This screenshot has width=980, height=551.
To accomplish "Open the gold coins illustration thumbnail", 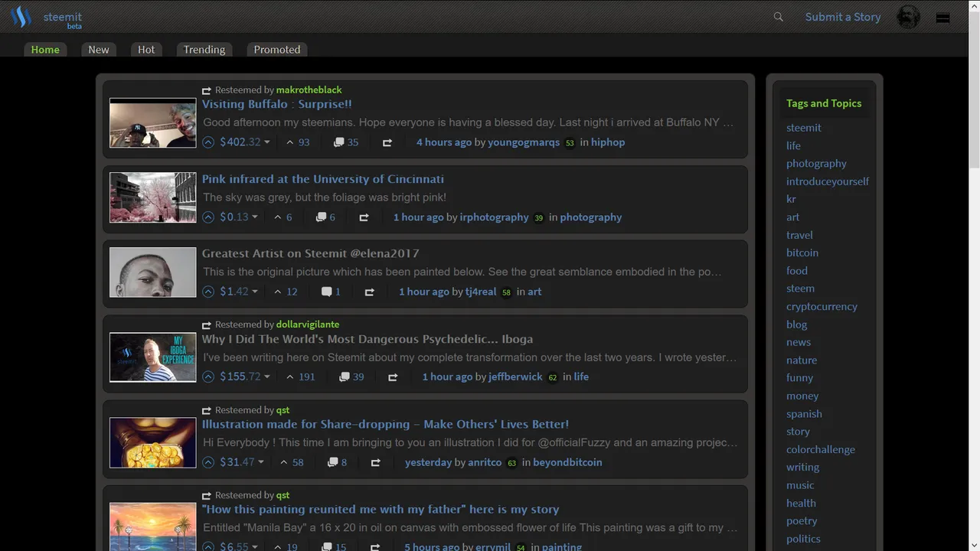I will tap(153, 442).
